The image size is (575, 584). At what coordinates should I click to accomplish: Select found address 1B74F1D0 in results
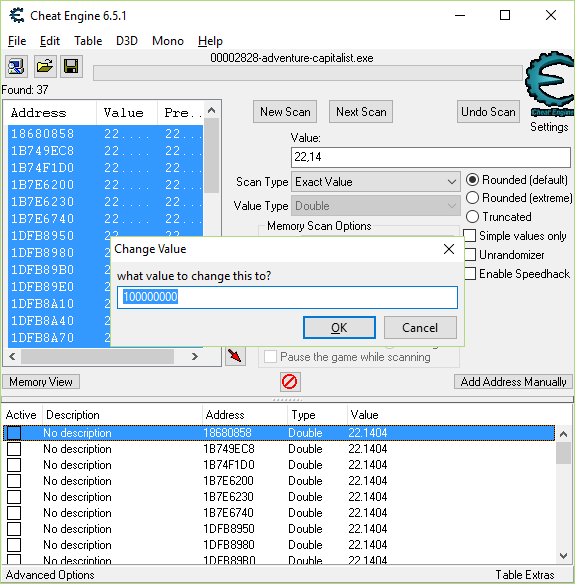tap(105, 168)
